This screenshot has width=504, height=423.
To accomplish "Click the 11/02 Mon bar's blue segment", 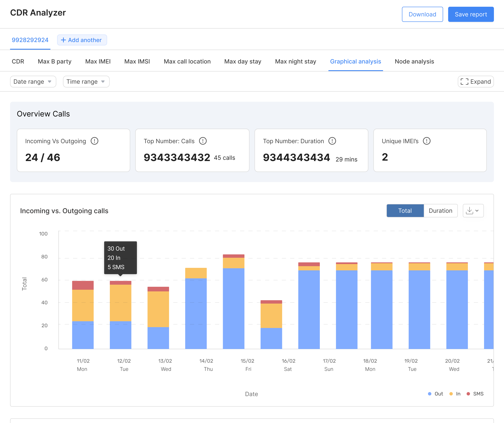I will coord(83,335).
